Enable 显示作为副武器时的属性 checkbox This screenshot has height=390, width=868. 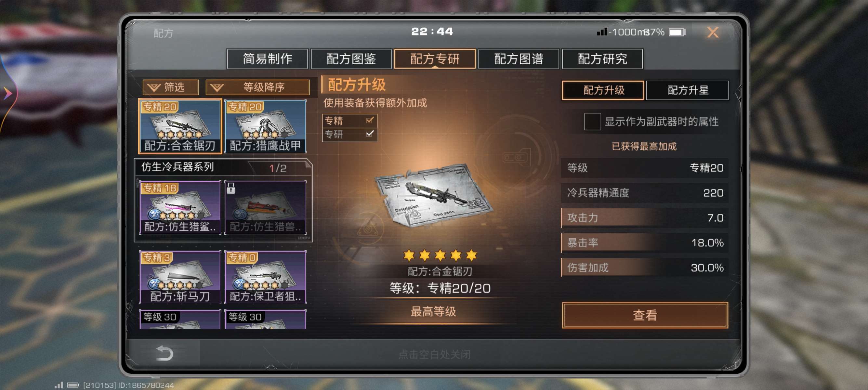pos(592,122)
